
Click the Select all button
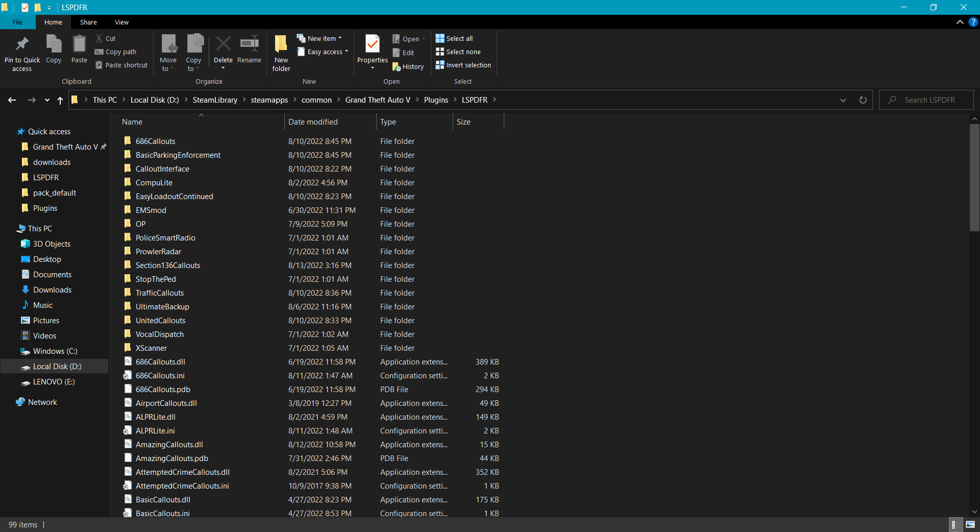454,38
